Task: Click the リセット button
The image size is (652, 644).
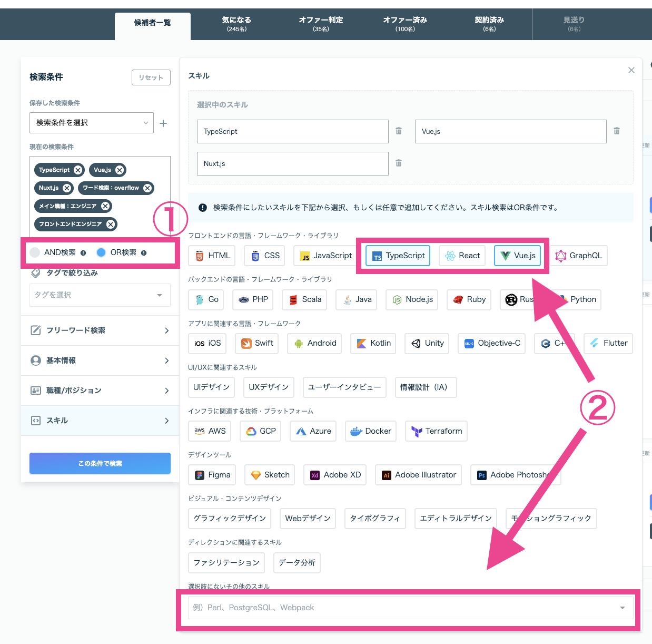Action: (151, 77)
